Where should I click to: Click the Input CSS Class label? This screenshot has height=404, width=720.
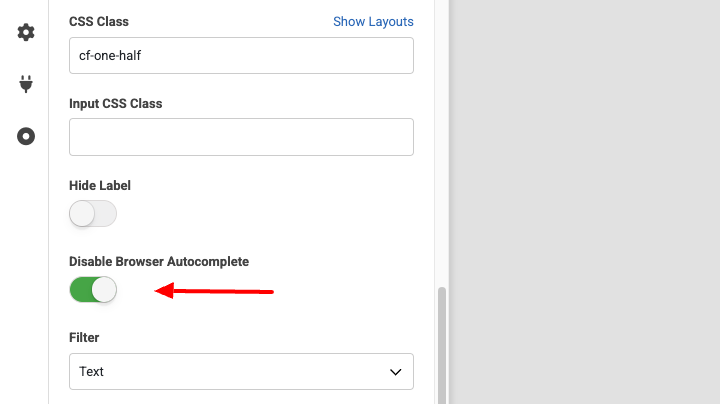tap(115, 103)
